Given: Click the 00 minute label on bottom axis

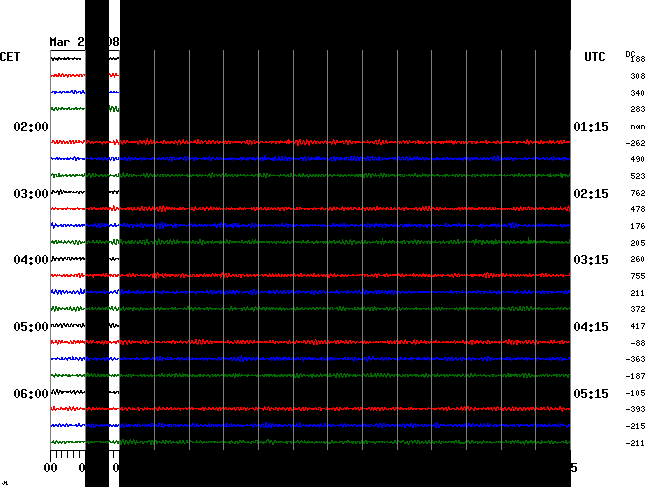Looking at the screenshot, I should [51, 468].
